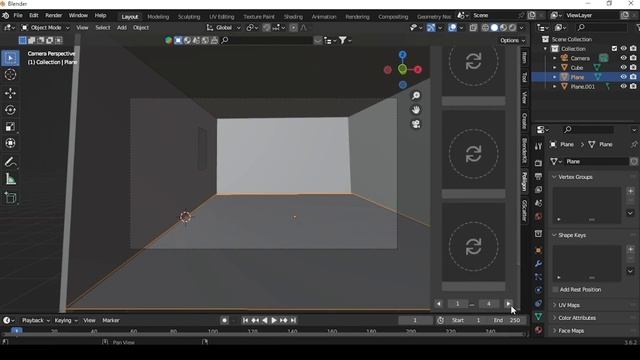Click the pan hand viewport icon
The image size is (640, 360).
point(416,110)
